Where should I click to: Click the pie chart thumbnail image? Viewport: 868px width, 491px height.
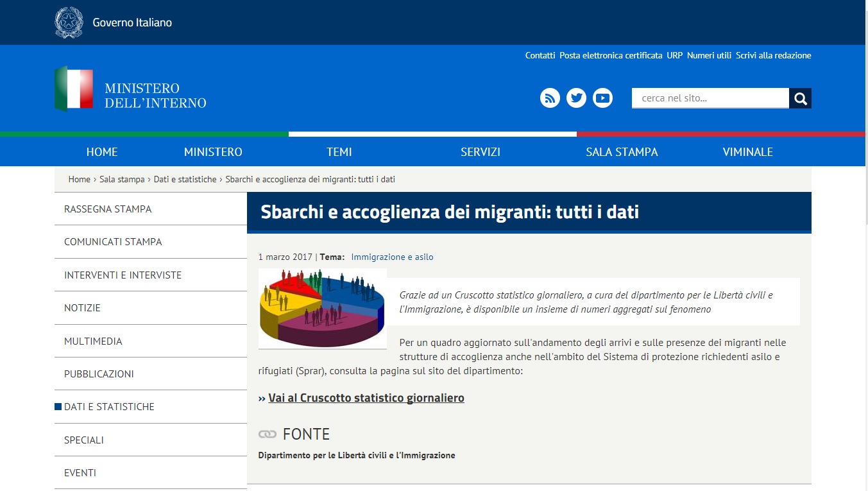[x=322, y=309]
